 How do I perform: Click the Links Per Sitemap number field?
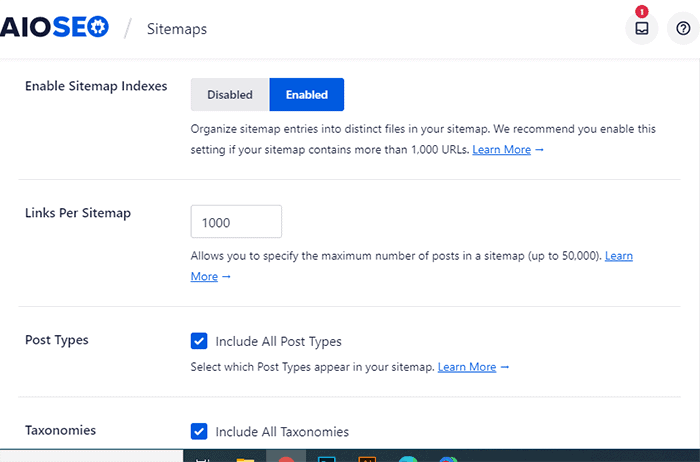tap(236, 221)
